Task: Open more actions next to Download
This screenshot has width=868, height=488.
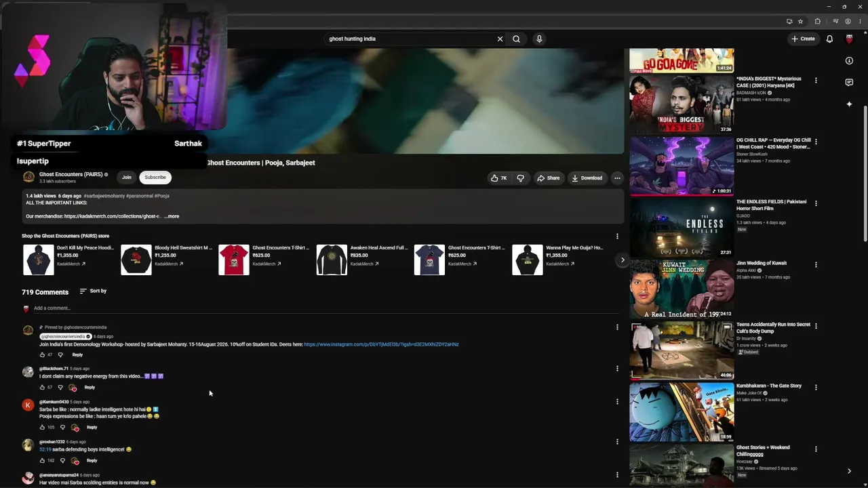Action: pyautogui.click(x=617, y=178)
